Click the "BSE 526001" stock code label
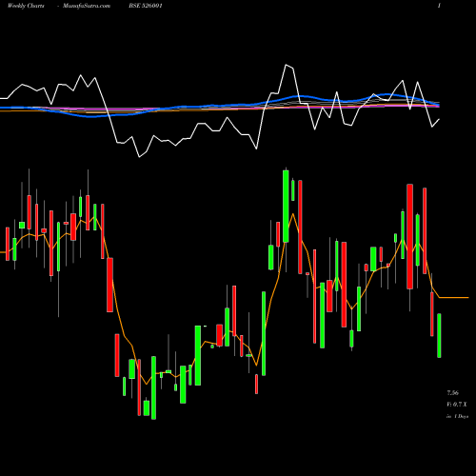 pyautogui.click(x=146, y=6)
